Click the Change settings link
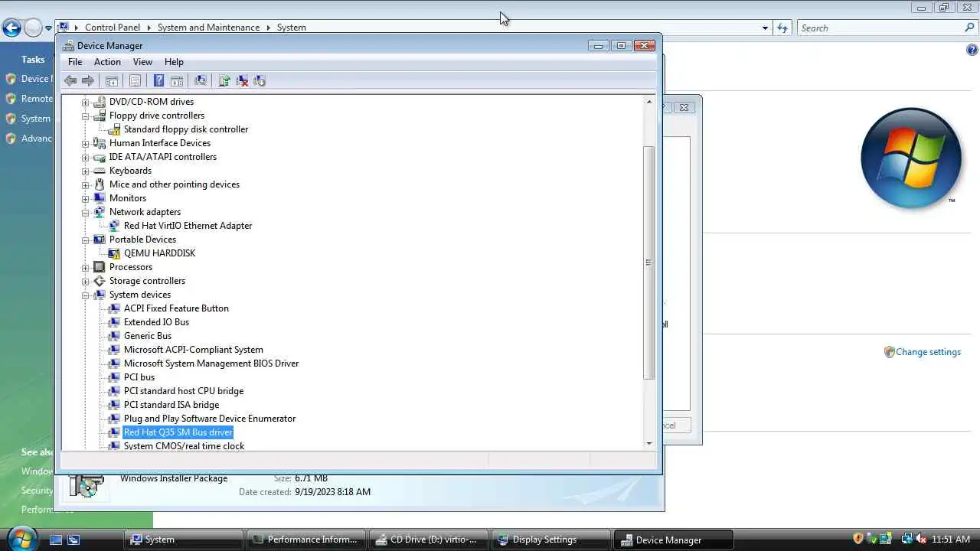 point(928,352)
